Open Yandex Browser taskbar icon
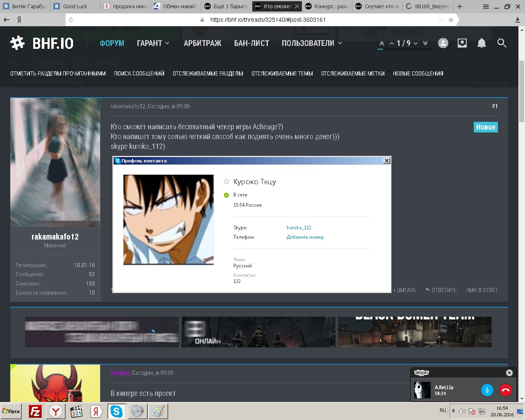Screen dimensions: 525x420 pos(56,411)
